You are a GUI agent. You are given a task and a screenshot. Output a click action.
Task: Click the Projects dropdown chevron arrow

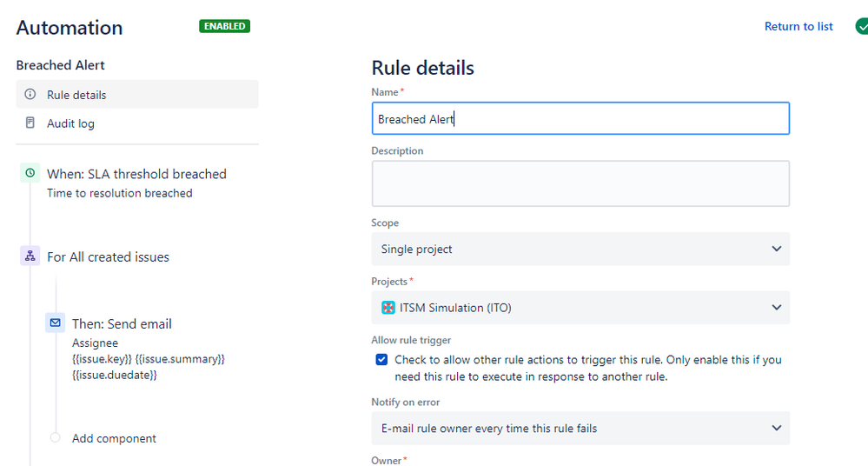pos(776,308)
